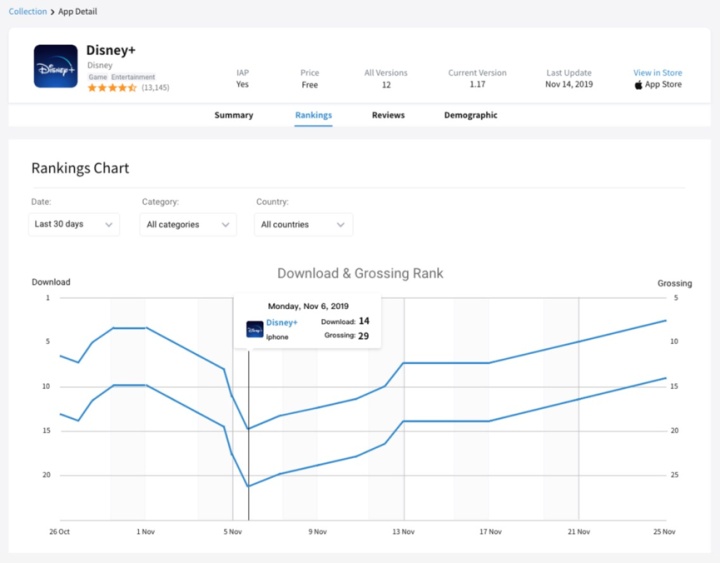Click the Game category tag

(x=98, y=77)
